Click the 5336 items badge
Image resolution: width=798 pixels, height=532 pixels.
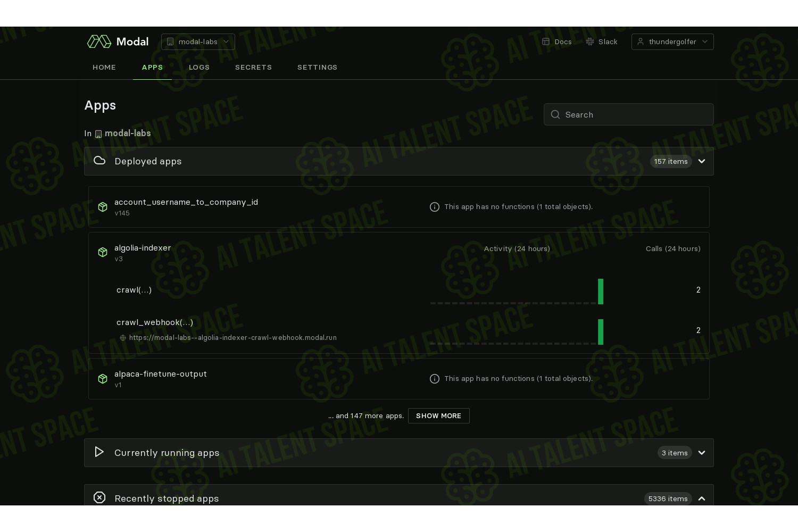point(668,498)
